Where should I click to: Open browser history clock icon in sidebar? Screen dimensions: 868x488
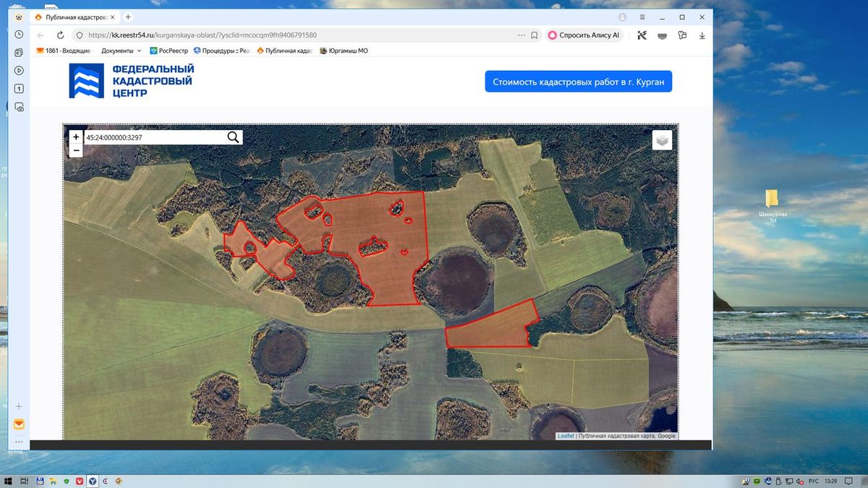[19, 34]
